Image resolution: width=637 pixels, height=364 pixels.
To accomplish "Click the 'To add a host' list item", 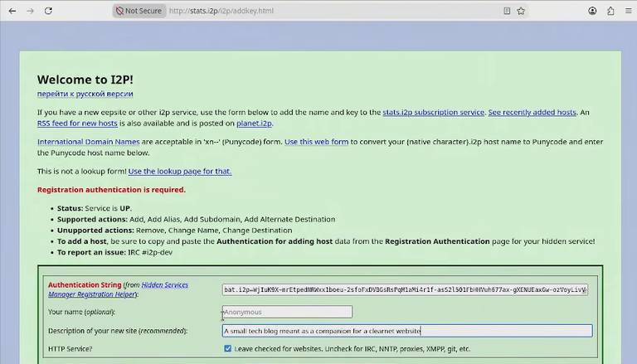I will pyautogui.click(x=326, y=241).
